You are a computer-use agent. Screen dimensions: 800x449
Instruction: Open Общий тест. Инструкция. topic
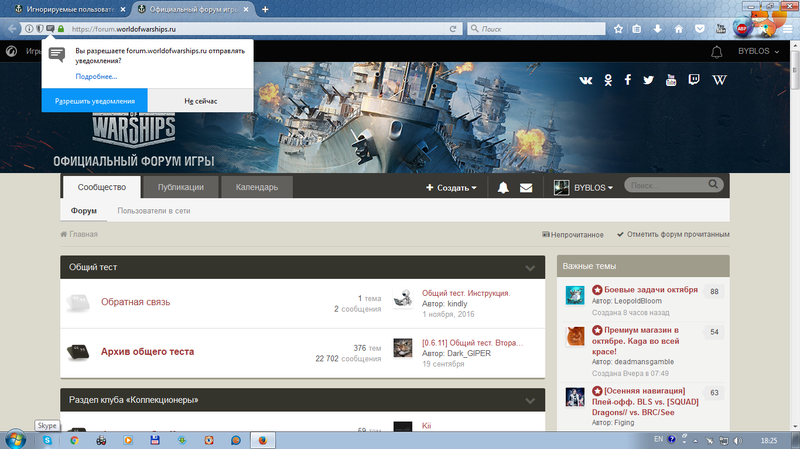click(466, 293)
